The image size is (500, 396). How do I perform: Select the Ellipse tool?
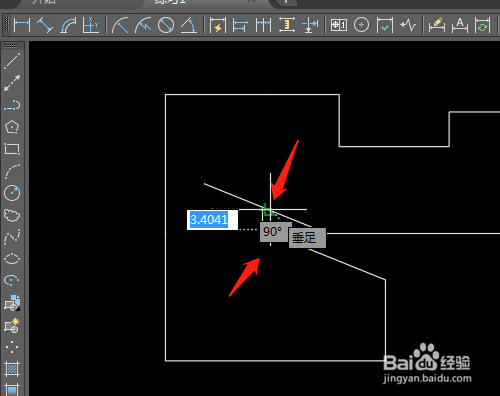pos(12,259)
